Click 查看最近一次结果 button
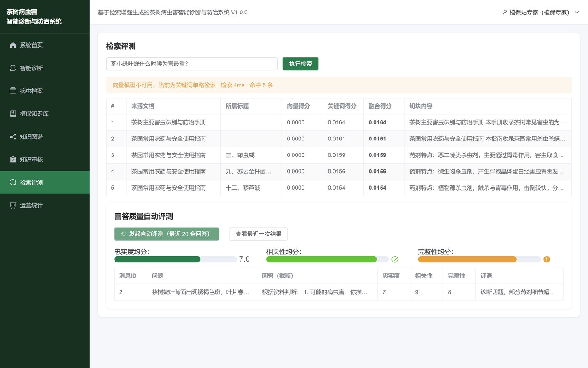The height and width of the screenshot is (368, 588). pos(258,234)
